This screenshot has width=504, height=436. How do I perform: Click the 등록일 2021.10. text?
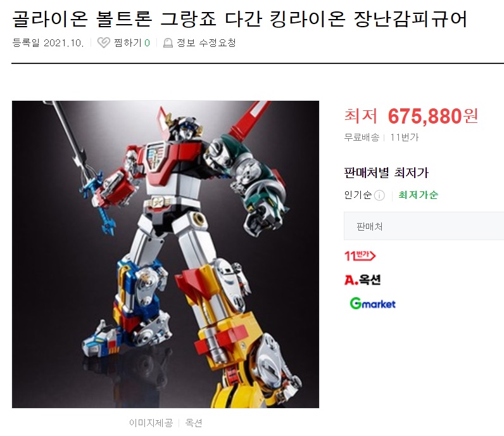48,43
